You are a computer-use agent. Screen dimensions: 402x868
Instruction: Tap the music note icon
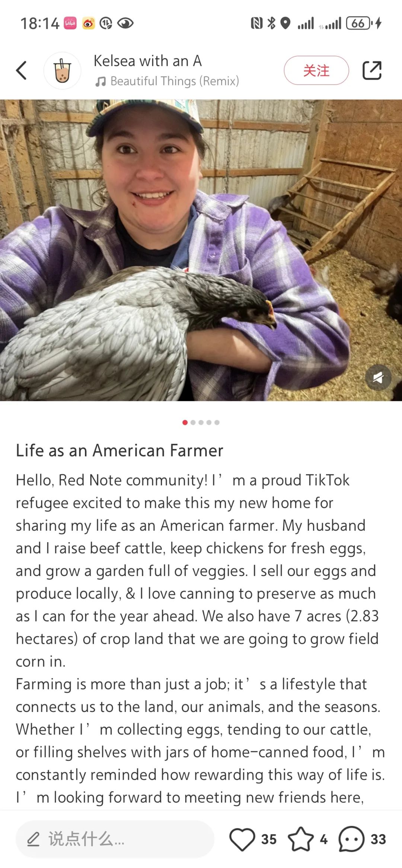100,82
